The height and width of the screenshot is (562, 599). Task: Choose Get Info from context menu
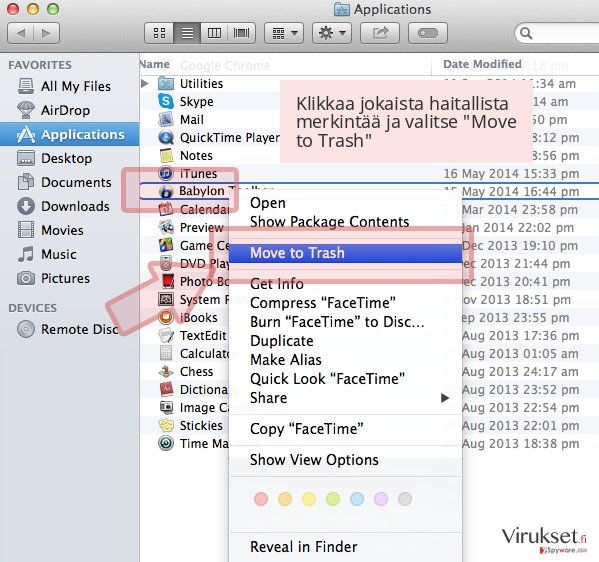345,284
